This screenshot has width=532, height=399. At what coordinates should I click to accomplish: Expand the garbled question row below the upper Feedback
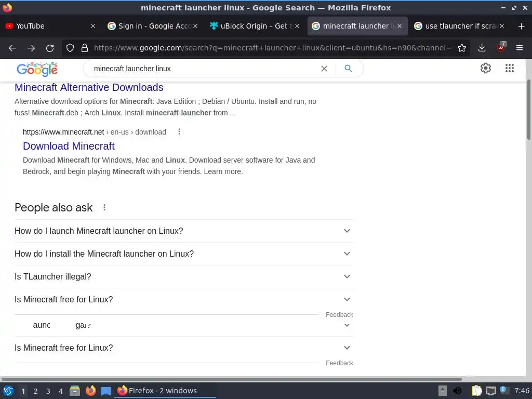[x=184, y=325]
